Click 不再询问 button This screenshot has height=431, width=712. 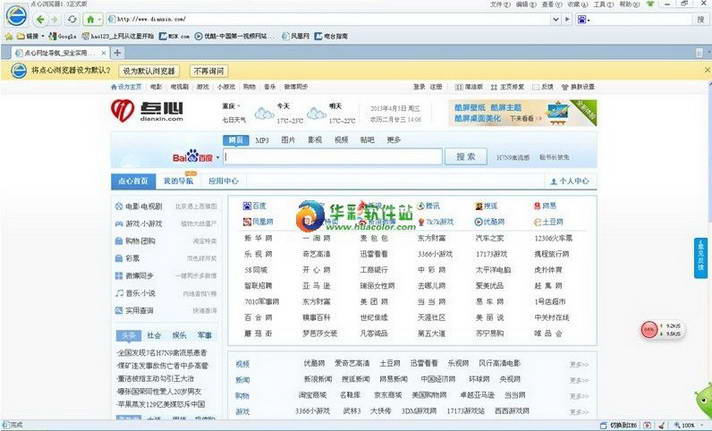point(208,71)
